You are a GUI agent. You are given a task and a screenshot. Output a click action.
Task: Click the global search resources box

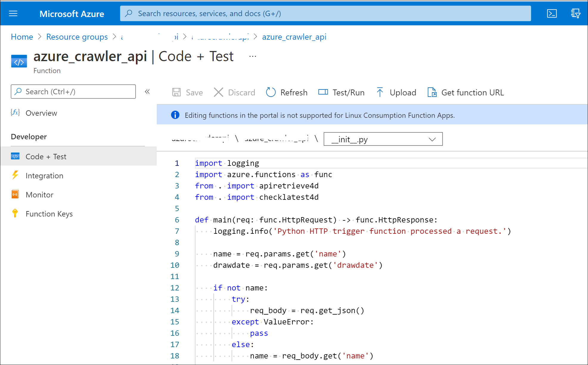tap(325, 13)
